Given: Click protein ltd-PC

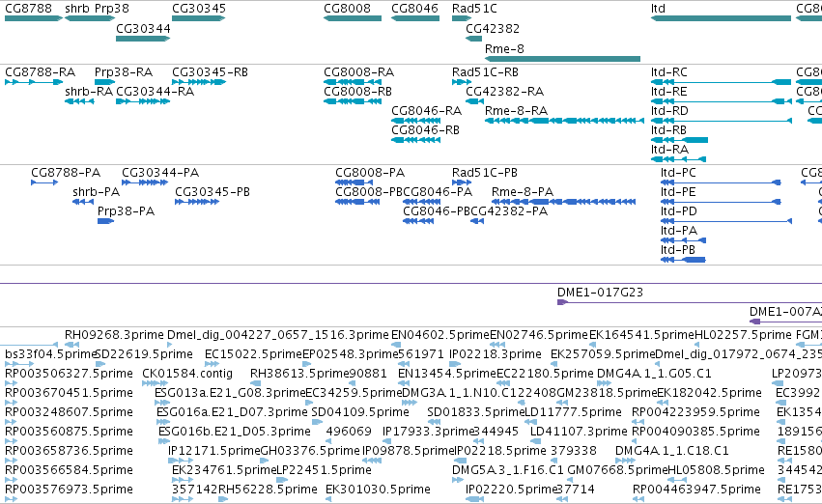Looking at the screenshot, I should [721, 182].
